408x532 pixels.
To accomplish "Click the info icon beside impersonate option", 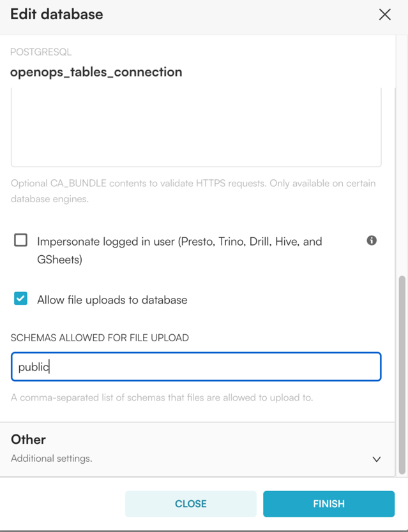I will pyautogui.click(x=371, y=240).
